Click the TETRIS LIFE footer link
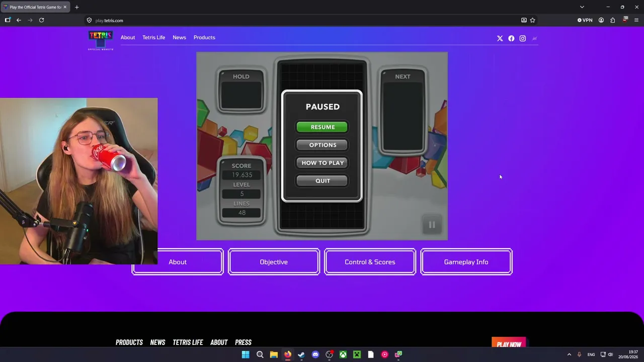This screenshot has height=362, width=644. pos(188,342)
